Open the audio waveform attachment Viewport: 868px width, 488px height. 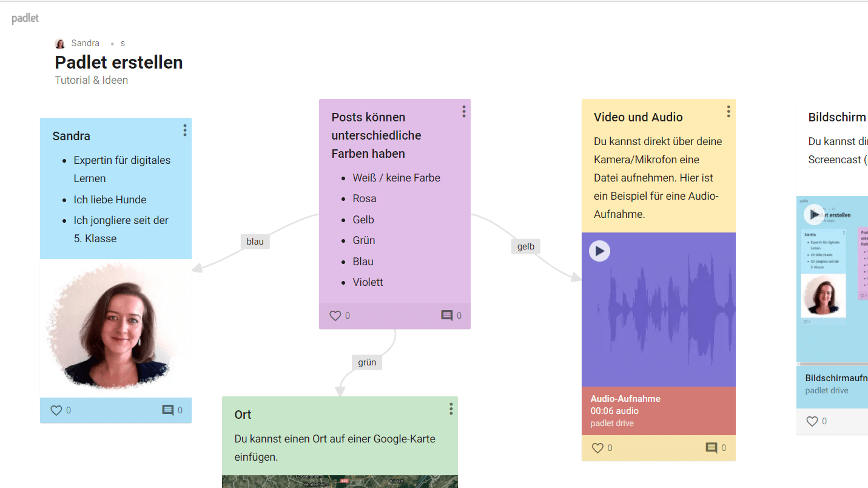659,310
